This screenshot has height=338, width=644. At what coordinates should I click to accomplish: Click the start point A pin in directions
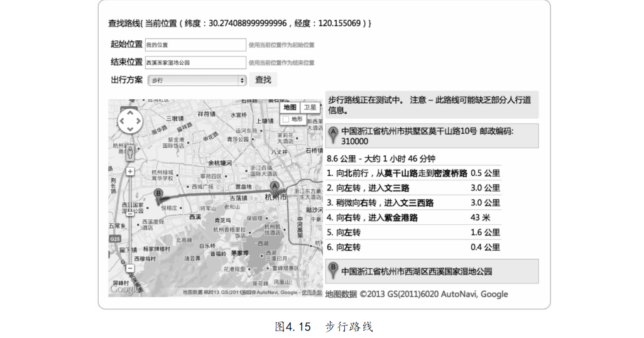(333, 134)
